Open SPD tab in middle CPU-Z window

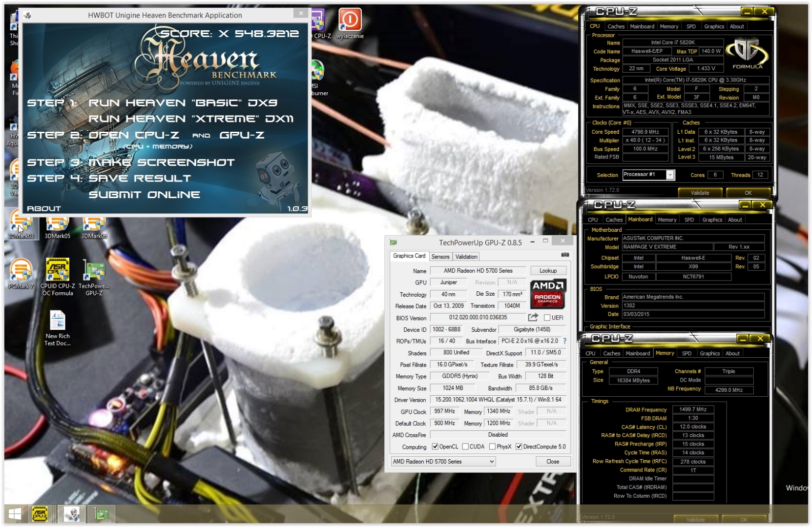(689, 220)
